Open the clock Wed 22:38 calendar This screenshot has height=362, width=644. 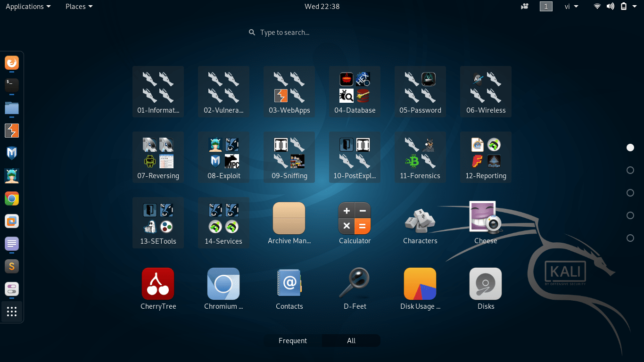click(x=322, y=6)
